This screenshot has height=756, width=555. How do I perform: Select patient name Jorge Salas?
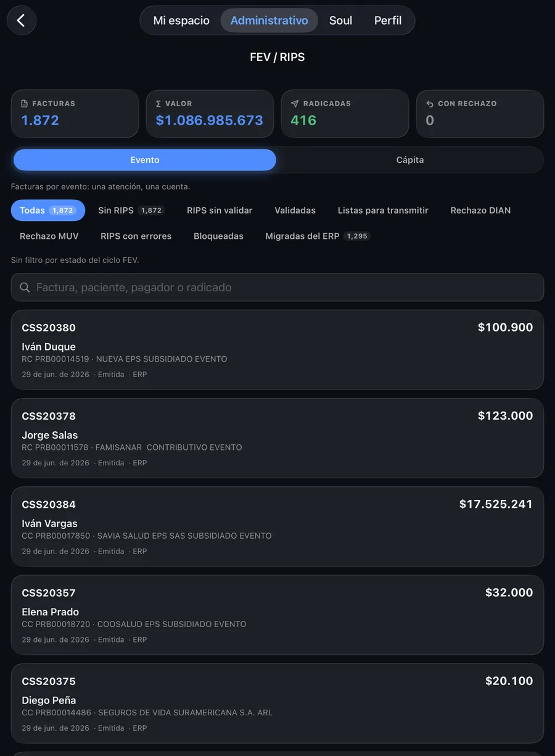click(x=50, y=435)
